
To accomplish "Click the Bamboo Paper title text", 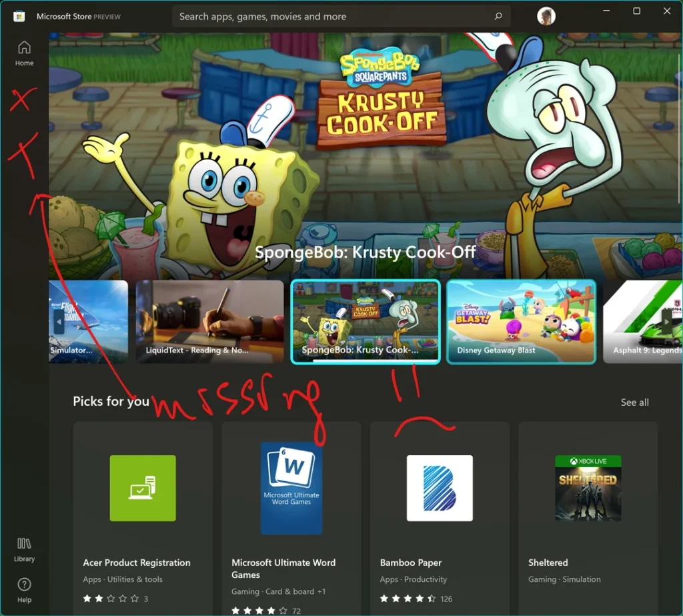I will 411,563.
